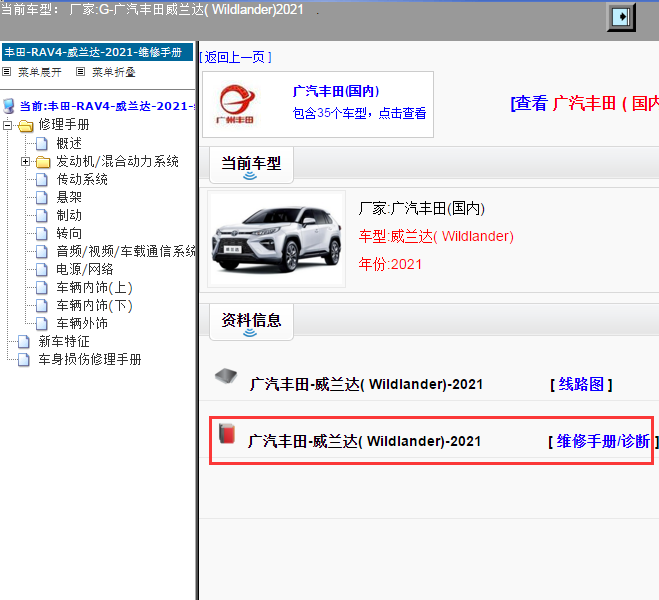Screen dimensions: 659x600
Task: Click the page icon next to 概述
Action: click(42, 144)
